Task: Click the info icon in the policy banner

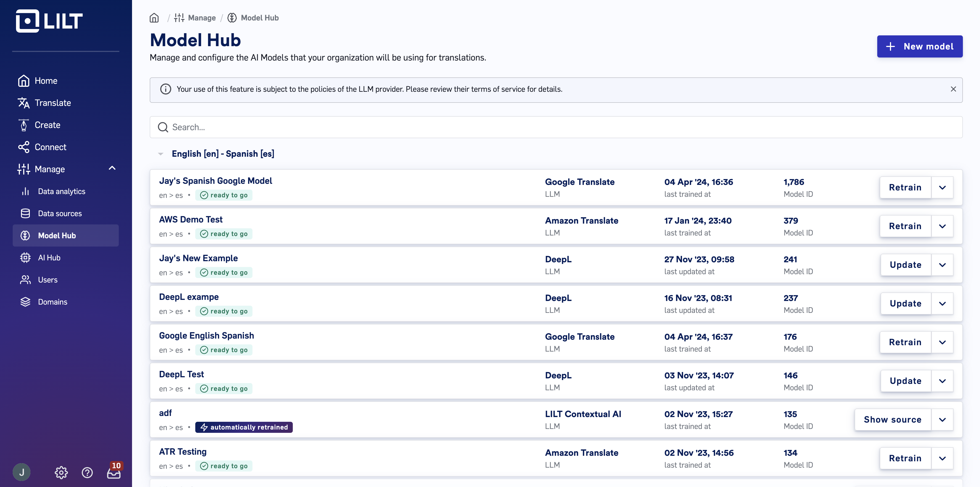Action: click(165, 89)
